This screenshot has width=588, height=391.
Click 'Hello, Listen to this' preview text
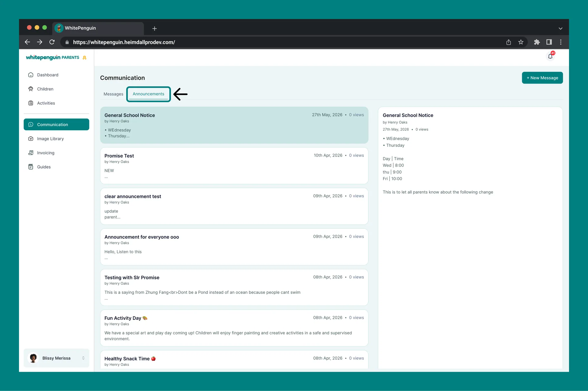[123, 252]
